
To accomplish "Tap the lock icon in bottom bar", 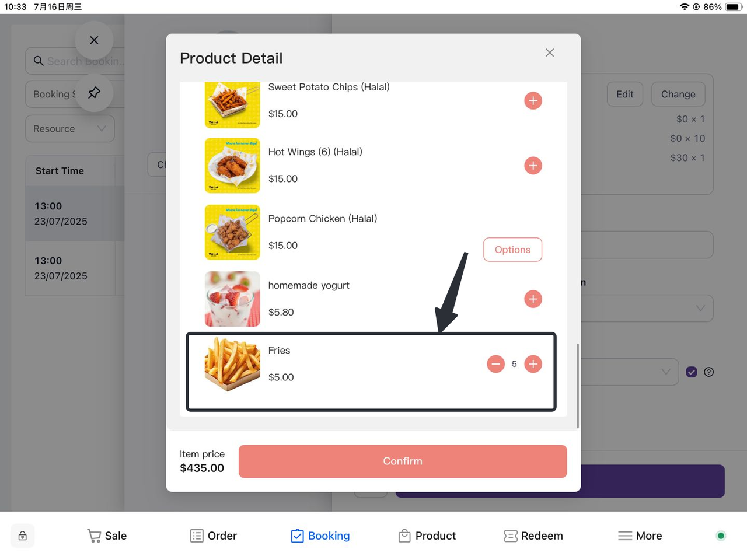I will point(23,535).
